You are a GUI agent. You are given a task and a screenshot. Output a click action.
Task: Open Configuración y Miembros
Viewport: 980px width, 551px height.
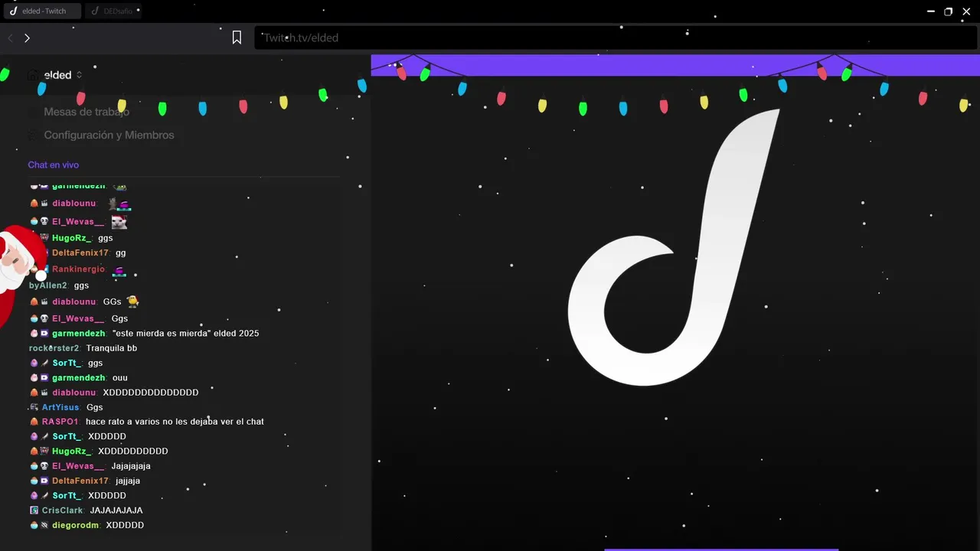pos(109,135)
